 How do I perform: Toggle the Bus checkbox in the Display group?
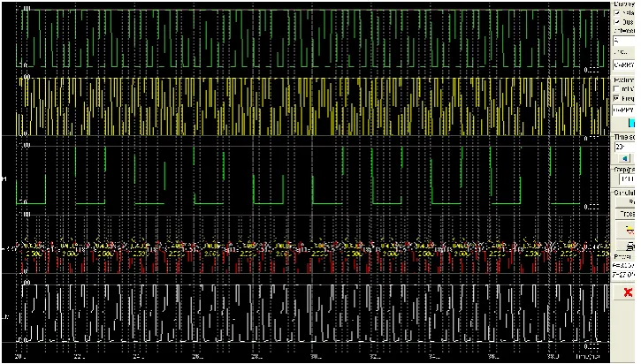point(617,22)
